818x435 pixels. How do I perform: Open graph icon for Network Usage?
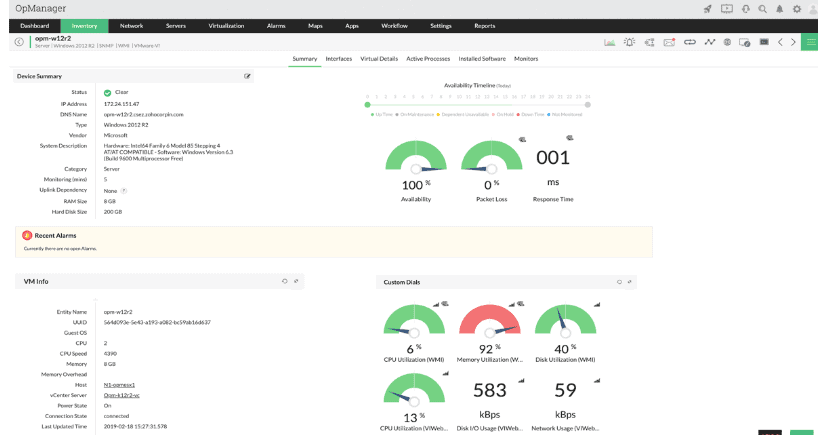click(x=597, y=381)
